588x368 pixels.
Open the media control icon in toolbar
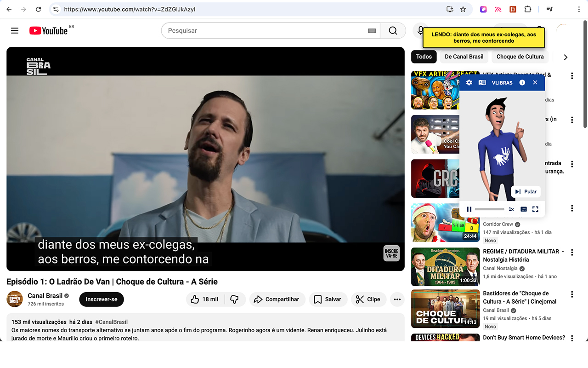click(550, 9)
